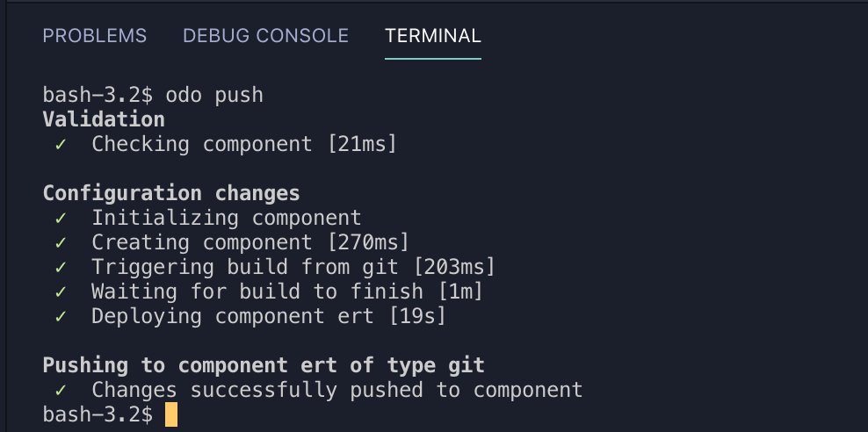This screenshot has width=868, height=432.
Task: Switch to the PROBLEMS tab
Action: coord(95,36)
